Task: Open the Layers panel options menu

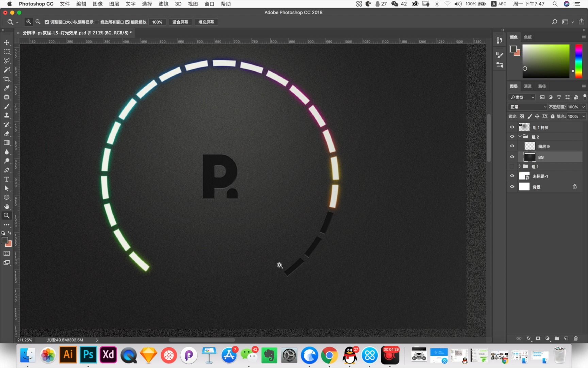Action: pyautogui.click(x=584, y=86)
